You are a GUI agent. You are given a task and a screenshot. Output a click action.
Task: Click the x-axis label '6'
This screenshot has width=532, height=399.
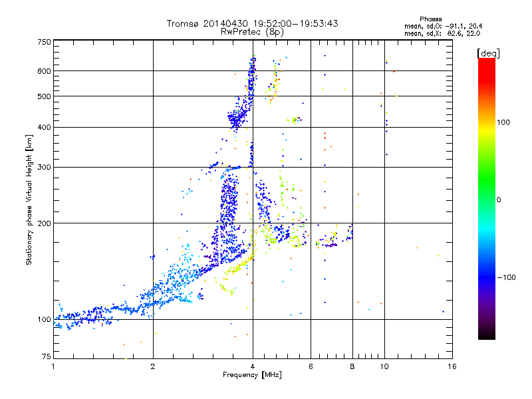click(311, 366)
